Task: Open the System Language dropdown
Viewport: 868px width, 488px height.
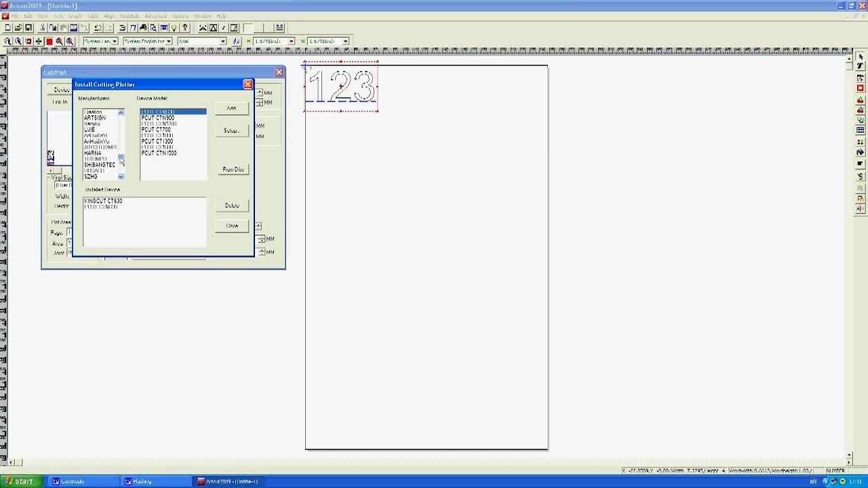Action: tap(115, 41)
